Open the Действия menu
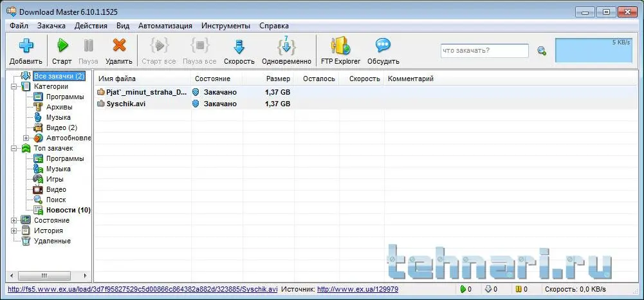The image size is (644, 300). [x=91, y=26]
